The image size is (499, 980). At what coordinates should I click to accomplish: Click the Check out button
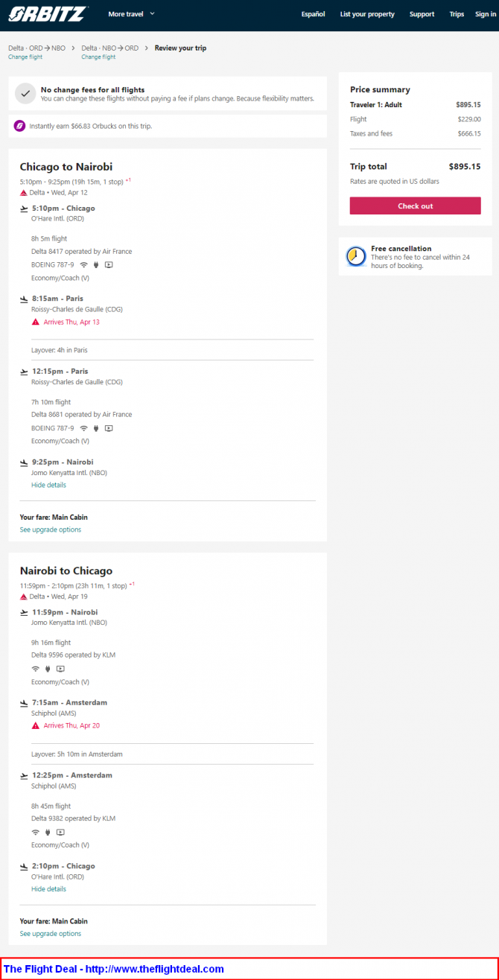pyautogui.click(x=415, y=206)
